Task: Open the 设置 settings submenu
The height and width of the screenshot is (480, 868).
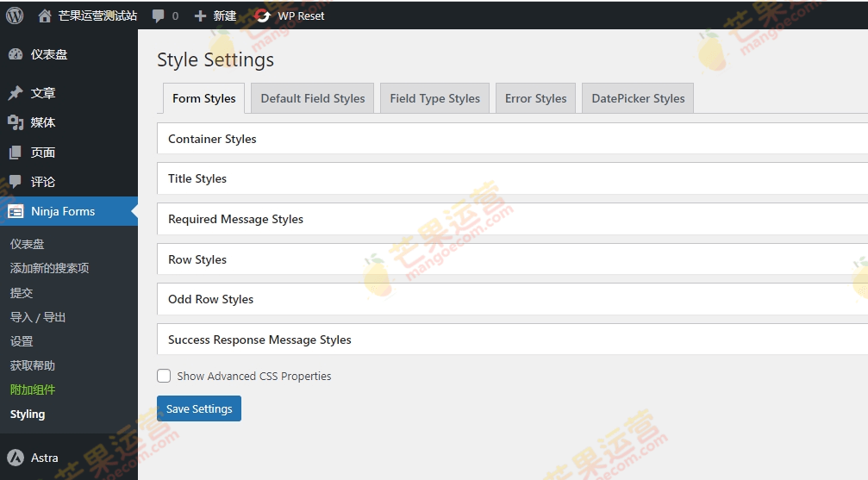Action: click(x=22, y=341)
